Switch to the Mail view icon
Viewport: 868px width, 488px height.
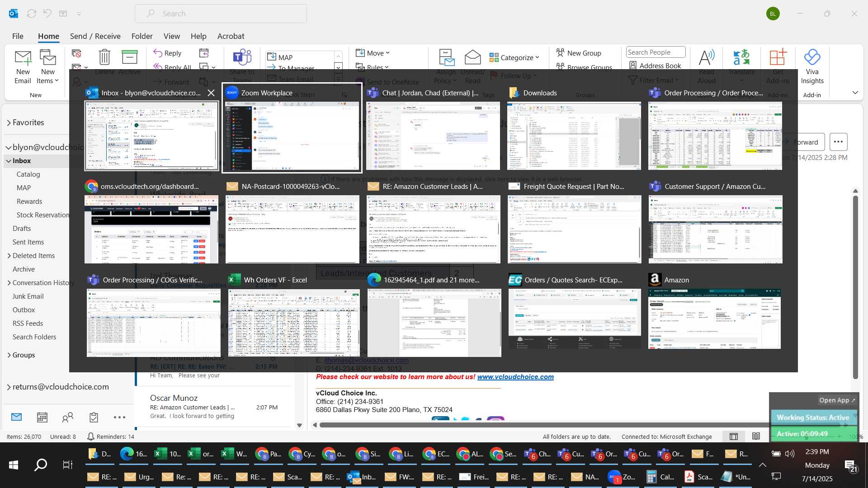click(16, 417)
